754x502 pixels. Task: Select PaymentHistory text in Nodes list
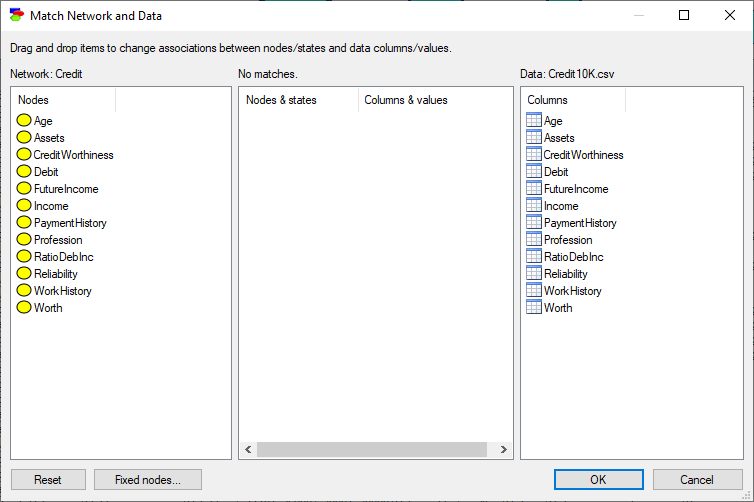(70, 223)
